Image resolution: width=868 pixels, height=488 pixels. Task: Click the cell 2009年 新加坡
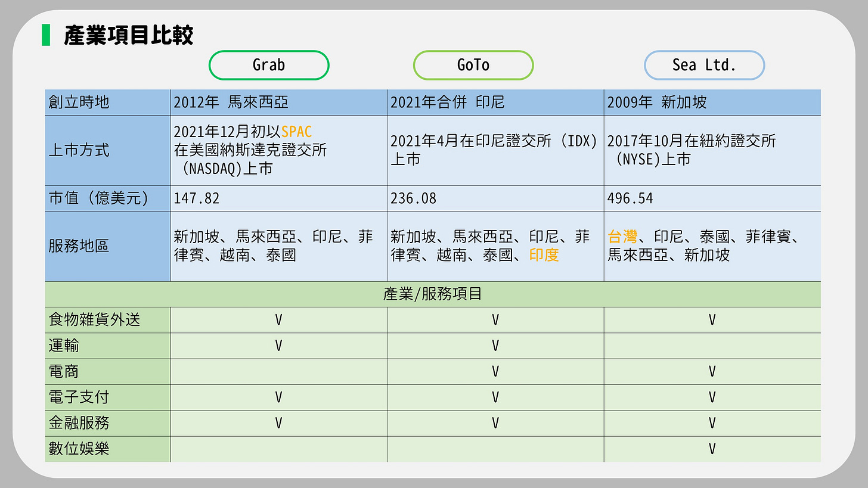coord(712,102)
